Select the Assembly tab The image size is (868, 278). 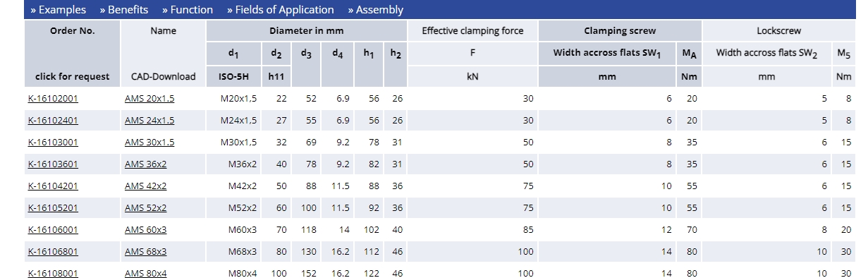(x=375, y=10)
